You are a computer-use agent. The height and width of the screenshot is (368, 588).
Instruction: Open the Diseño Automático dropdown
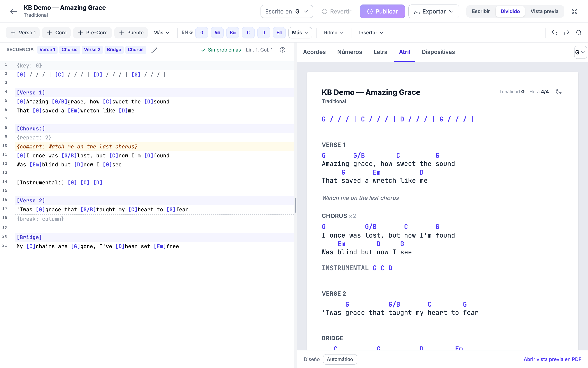(x=340, y=359)
